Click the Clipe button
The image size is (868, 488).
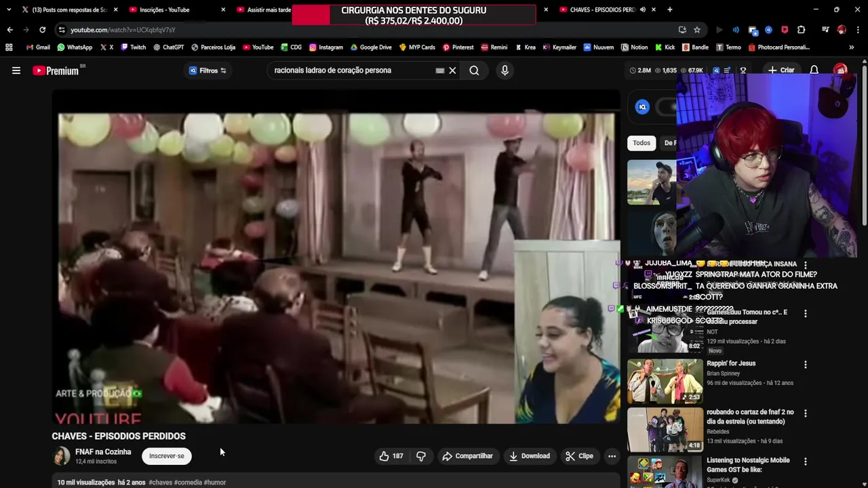[580, 456]
